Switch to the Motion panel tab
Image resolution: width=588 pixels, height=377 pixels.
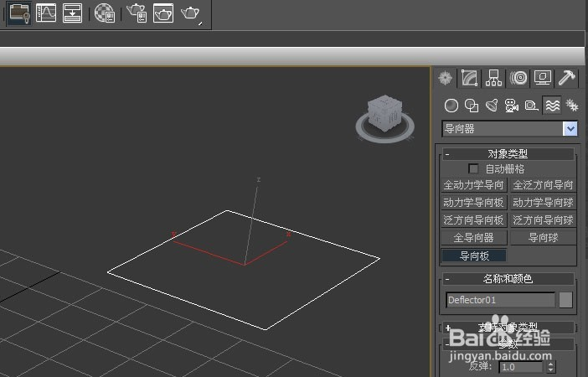(518, 78)
